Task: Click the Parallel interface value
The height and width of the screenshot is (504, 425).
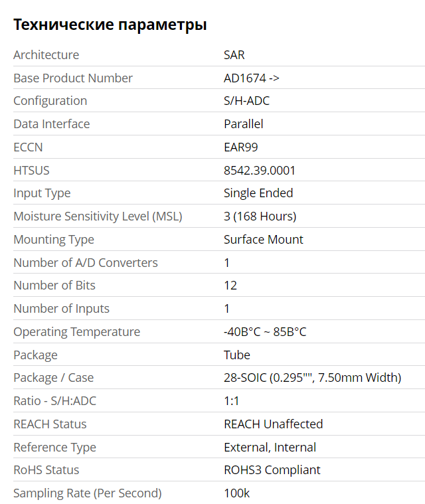Action: [243, 124]
